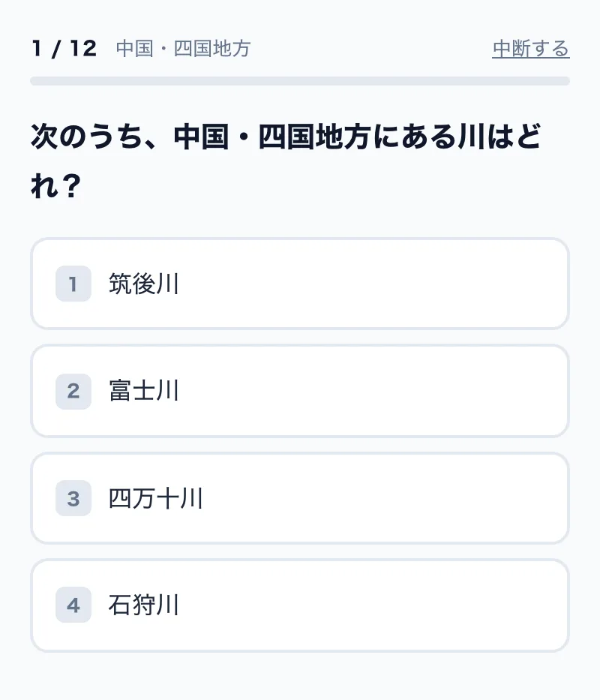Click the 富士川 text label

tap(144, 391)
